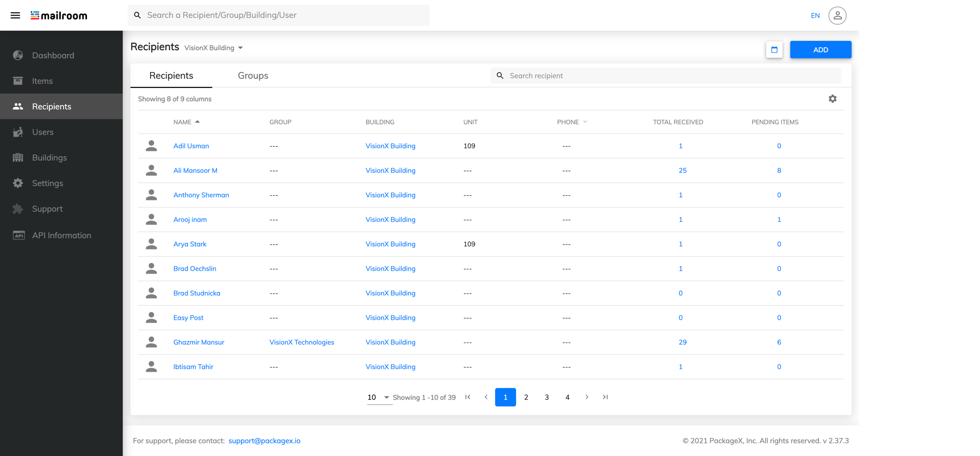Click the API Information icon in sidebar
Viewport: 980px width, 456px height.
(x=19, y=235)
